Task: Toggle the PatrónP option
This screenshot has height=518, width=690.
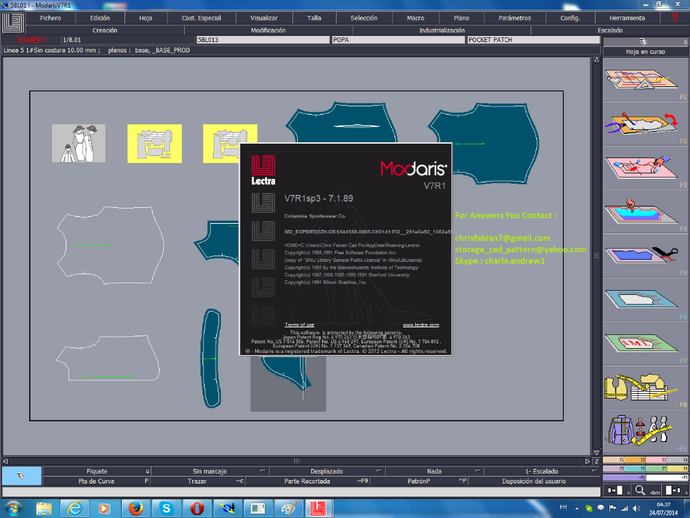Action: pyautogui.click(x=419, y=481)
